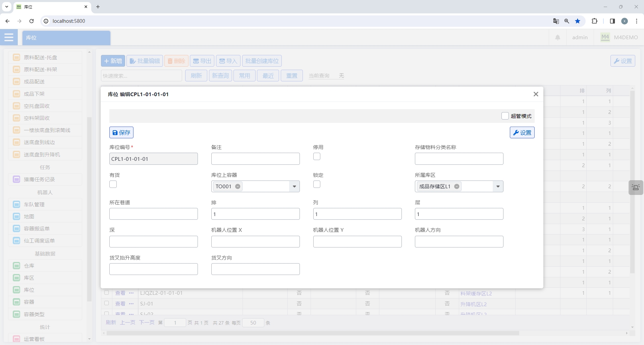Switch to the 库位 page tab

click(66, 38)
